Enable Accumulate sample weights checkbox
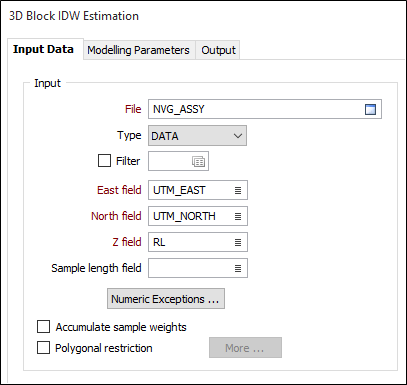Viewport: 407px width, 385px height. point(43,327)
